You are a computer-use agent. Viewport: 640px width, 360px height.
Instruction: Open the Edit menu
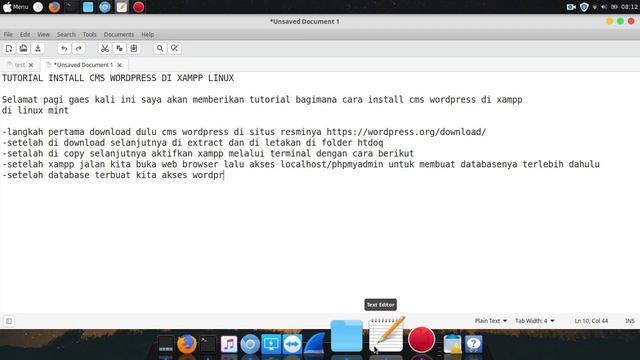(x=25, y=34)
